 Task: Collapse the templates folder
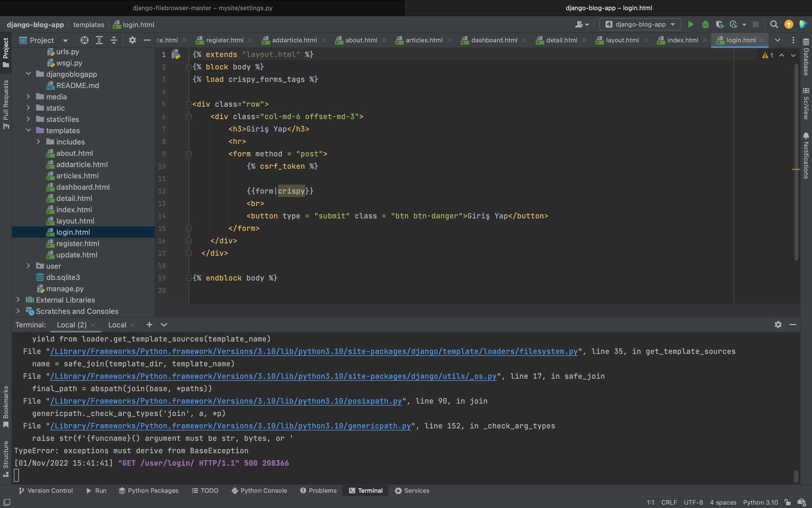[x=28, y=130]
